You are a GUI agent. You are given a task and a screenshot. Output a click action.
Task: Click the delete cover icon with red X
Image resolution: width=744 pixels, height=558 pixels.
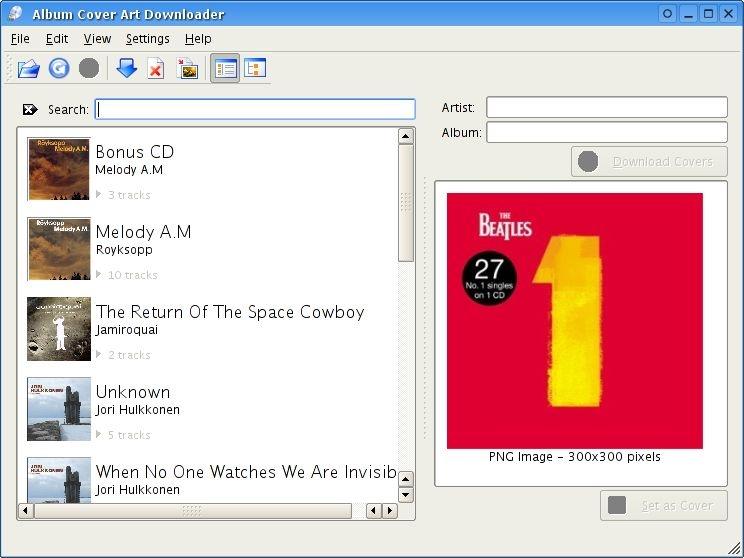tap(156, 69)
